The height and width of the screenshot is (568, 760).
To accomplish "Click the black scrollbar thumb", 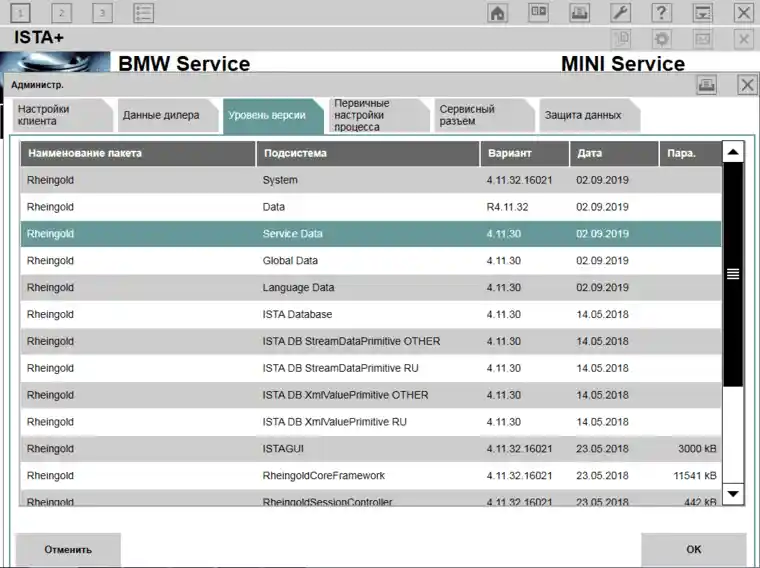I will (733, 274).
